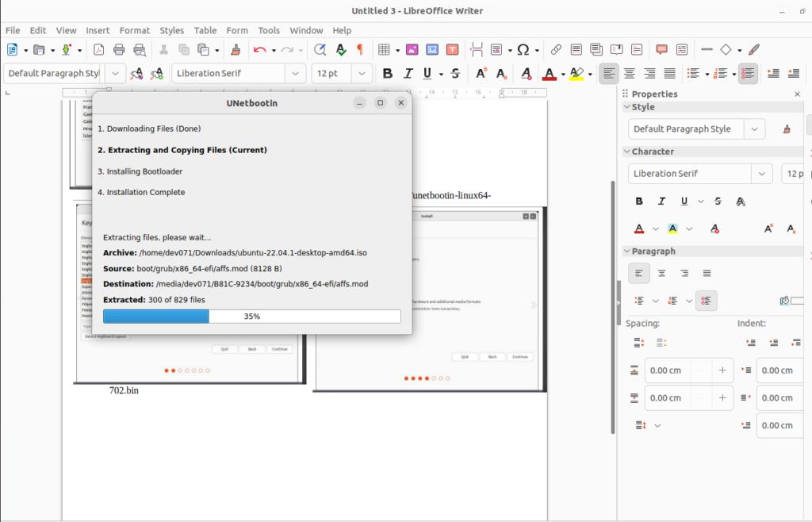
Task: Insert a table using toolbar grid icon
Action: coord(384,50)
